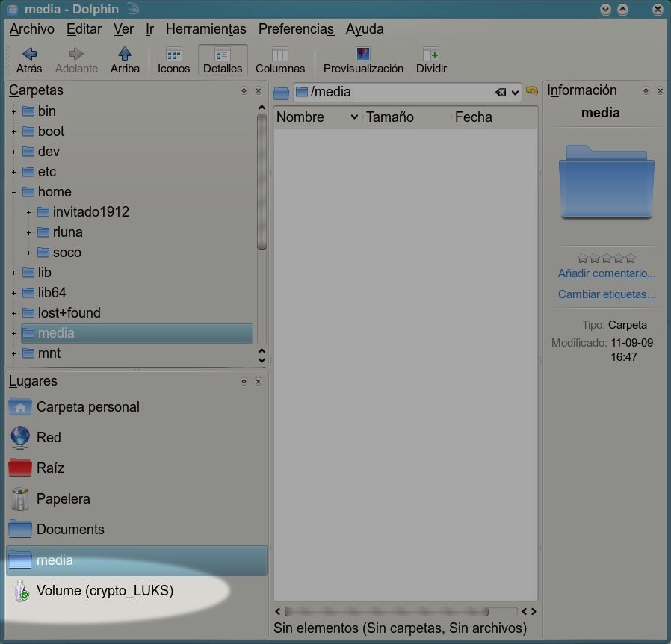Go up with the Arriba icon
The width and height of the screenshot is (671, 644).
pyautogui.click(x=125, y=54)
